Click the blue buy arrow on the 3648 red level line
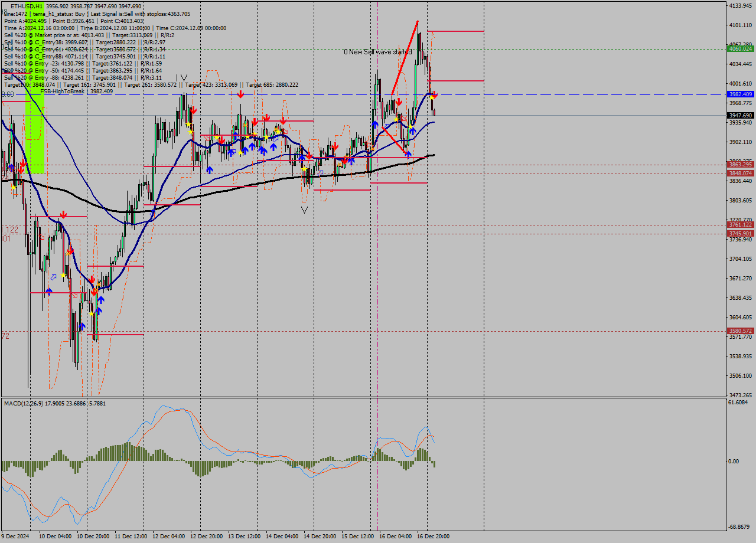The width and height of the screenshot is (756, 543). [48, 292]
